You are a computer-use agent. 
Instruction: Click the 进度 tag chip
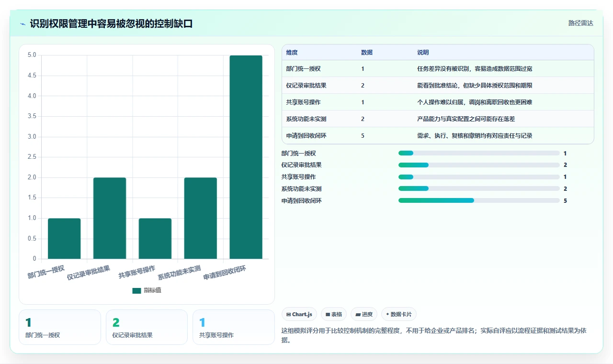click(364, 314)
